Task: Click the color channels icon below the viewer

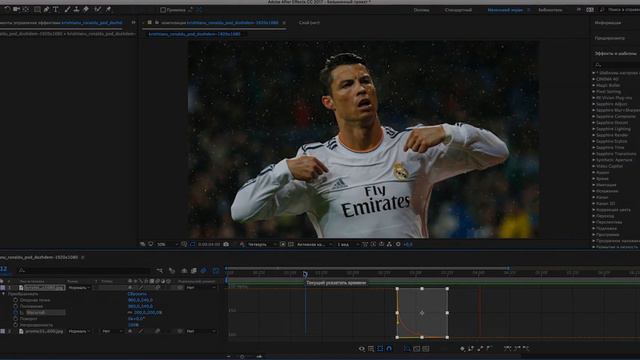Action: 242,244
